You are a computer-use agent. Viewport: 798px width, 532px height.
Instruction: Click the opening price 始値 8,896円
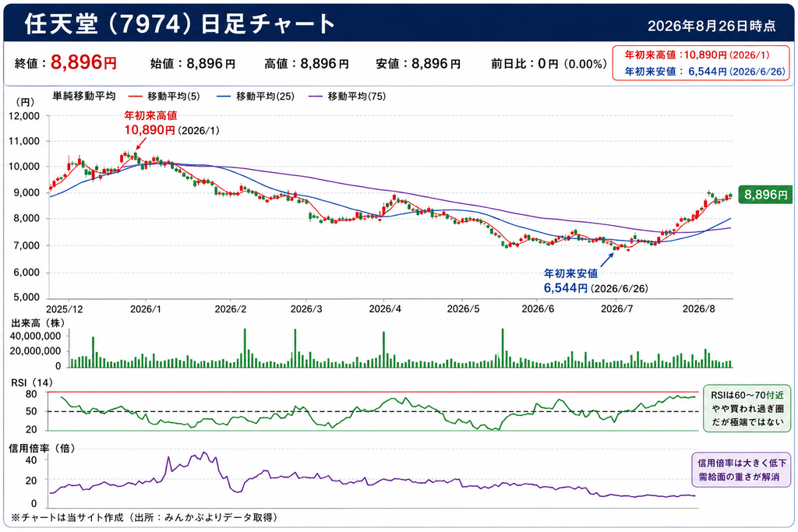point(192,64)
